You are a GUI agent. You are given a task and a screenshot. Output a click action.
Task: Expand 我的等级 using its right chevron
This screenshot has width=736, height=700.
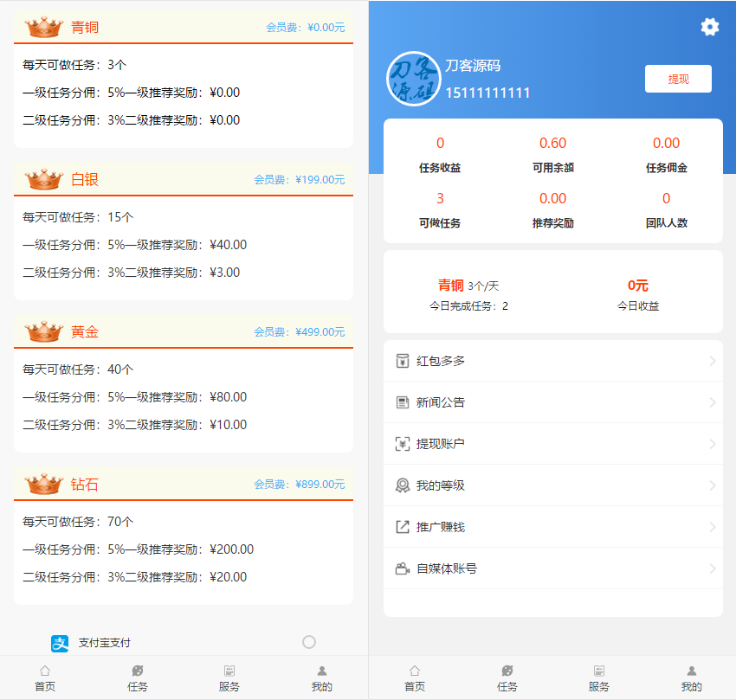click(x=713, y=485)
